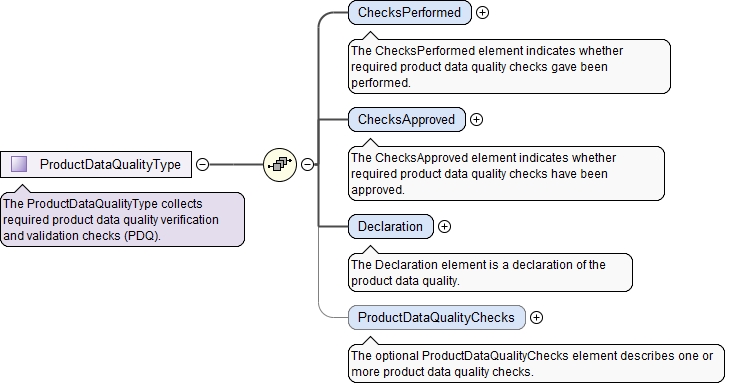The width and height of the screenshot is (732, 386).
Task: Select the ChecksPerformed element box
Action: 410,13
